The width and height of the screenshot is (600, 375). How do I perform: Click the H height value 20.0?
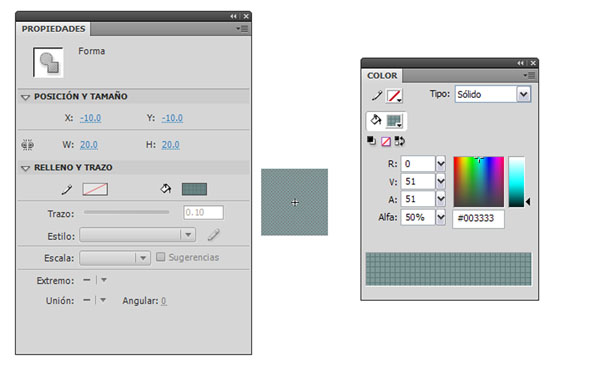[171, 145]
